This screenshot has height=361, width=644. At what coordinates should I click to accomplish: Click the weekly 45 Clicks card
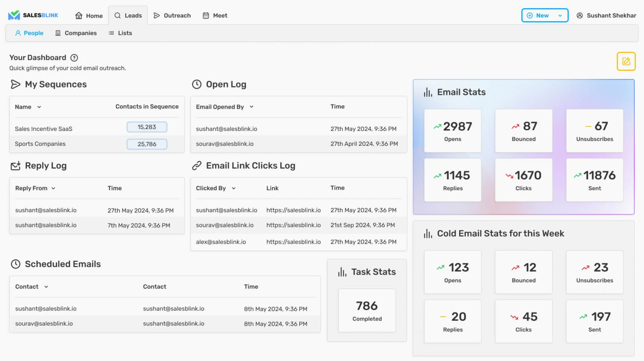(524, 321)
